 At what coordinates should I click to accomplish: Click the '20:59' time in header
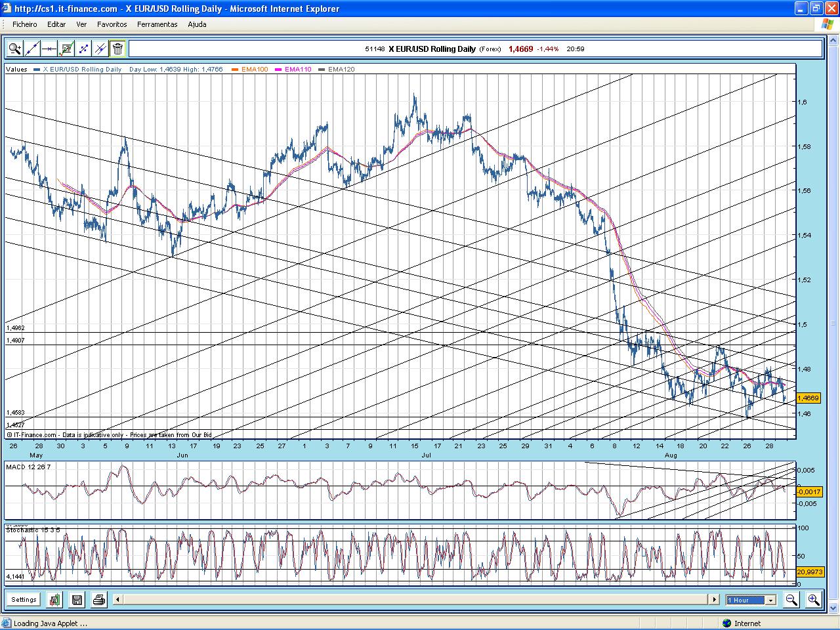576,49
